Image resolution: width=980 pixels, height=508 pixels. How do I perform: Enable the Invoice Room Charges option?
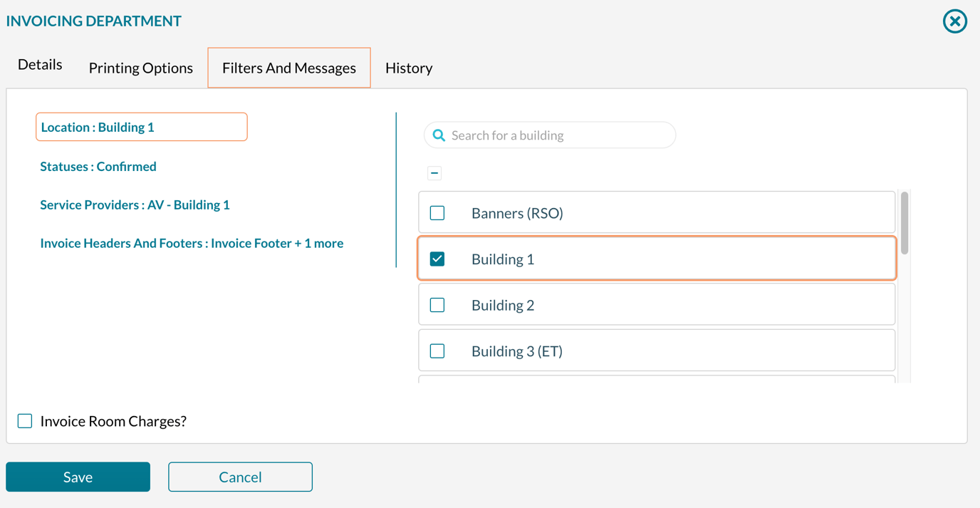click(24, 420)
